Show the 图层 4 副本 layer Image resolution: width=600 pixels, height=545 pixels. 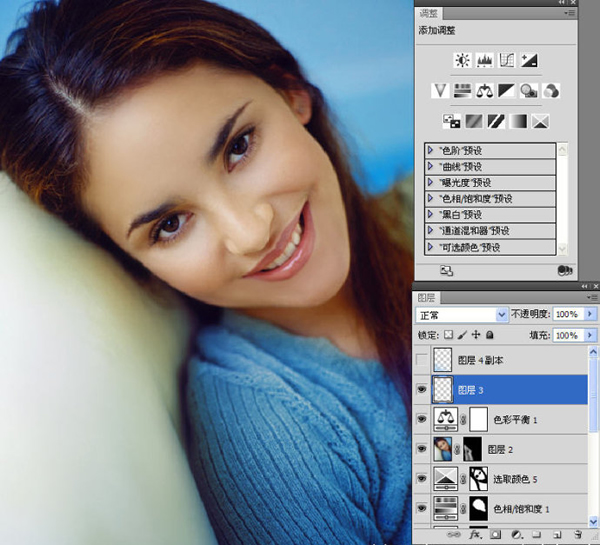click(x=422, y=360)
